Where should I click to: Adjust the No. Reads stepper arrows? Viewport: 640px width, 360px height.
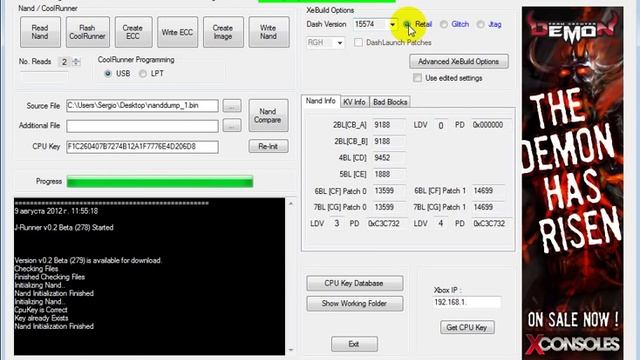coord(76,62)
